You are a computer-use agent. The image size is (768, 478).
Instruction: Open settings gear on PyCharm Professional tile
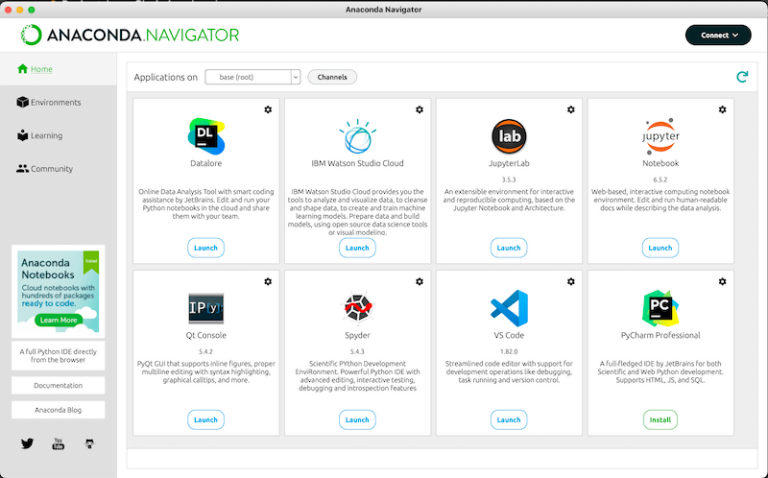722,282
